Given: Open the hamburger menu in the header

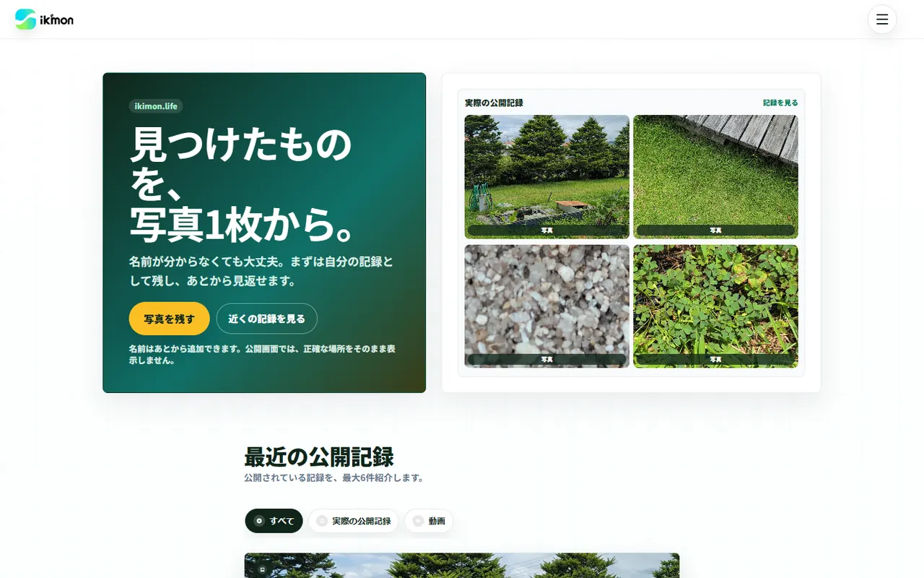Looking at the screenshot, I should (x=882, y=20).
